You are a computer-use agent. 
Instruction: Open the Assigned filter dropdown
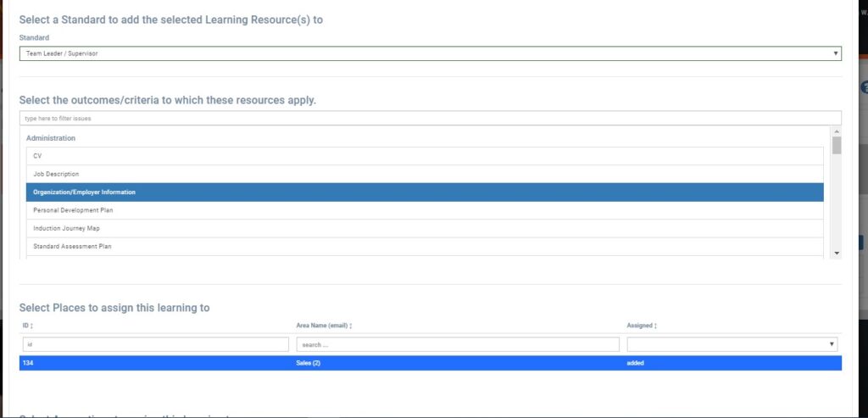[732, 344]
